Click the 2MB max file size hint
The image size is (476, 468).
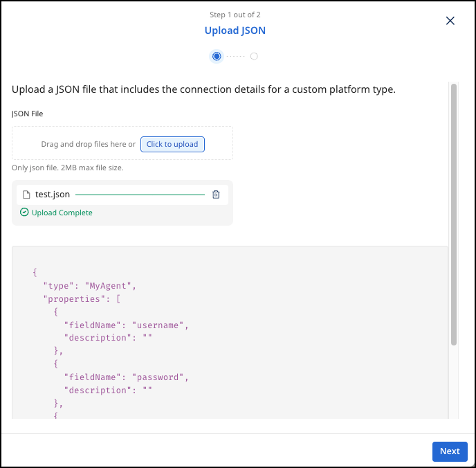pos(67,168)
